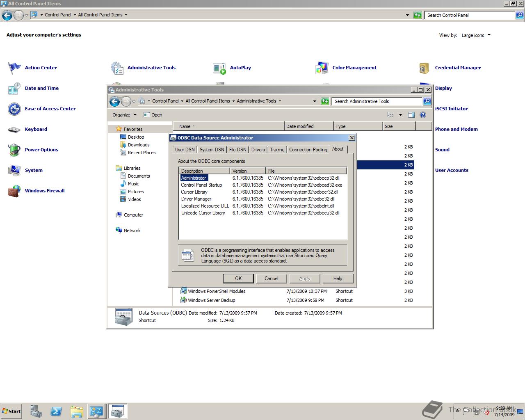Open Administrative Tools icon in Control Panel
Image resolution: width=525 pixels, height=420 pixels.
117,68
